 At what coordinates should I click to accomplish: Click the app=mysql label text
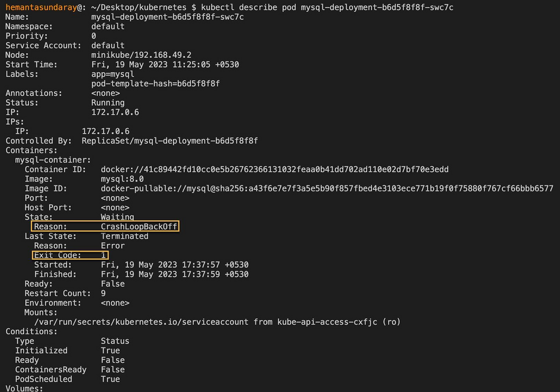[x=113, y=74]
